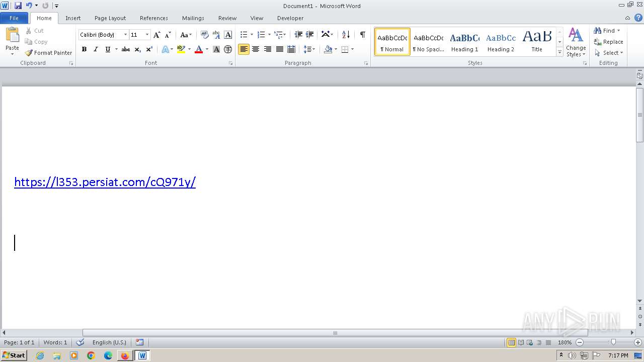Open the Change Case dropdown
The width and height of the screenshot is (644, 362).
point(186,35)
